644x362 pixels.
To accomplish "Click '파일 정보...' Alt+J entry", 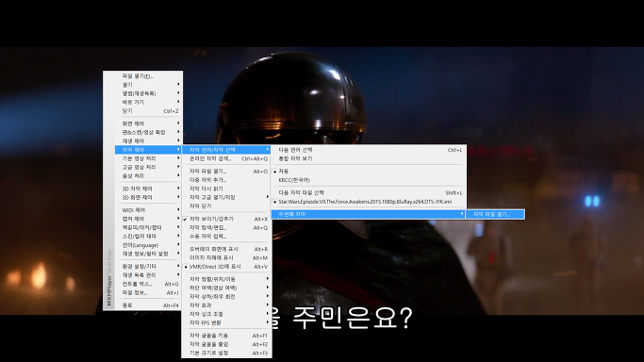I will pos(148,292).
